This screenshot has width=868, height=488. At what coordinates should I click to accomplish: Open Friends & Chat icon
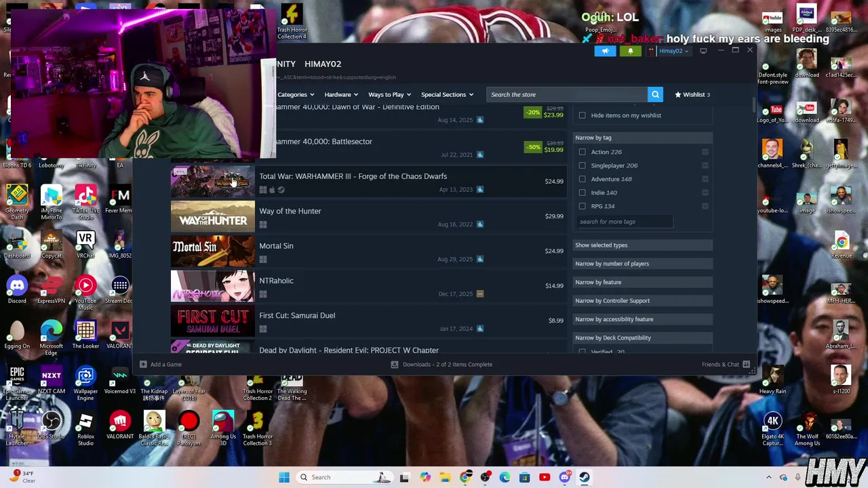tap(746, 365)
